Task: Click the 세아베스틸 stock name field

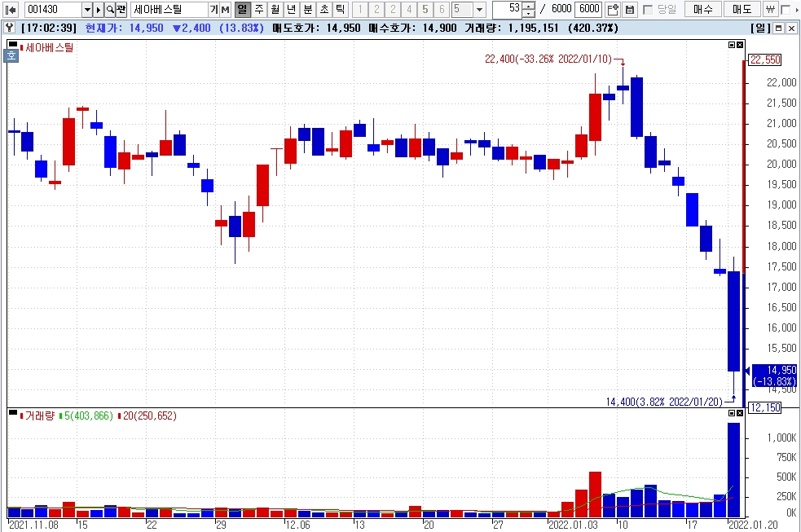Action: point(169,9)
